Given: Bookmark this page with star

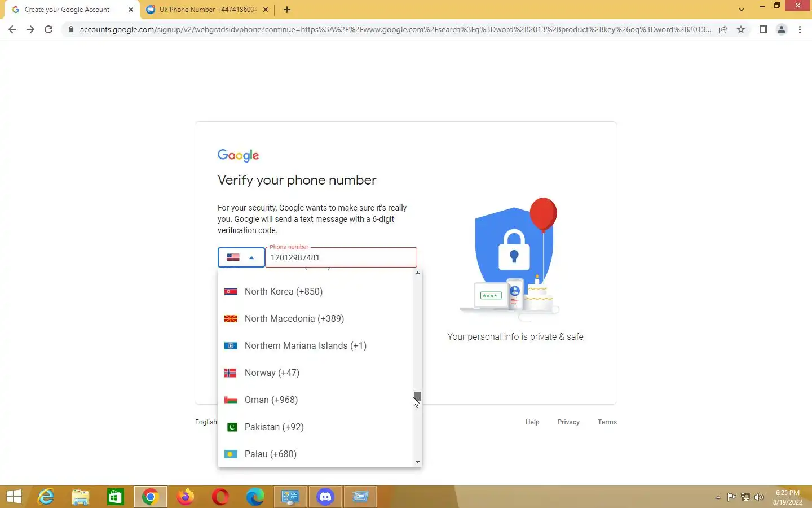Looking at the screenshot, I should coord(741,29).
